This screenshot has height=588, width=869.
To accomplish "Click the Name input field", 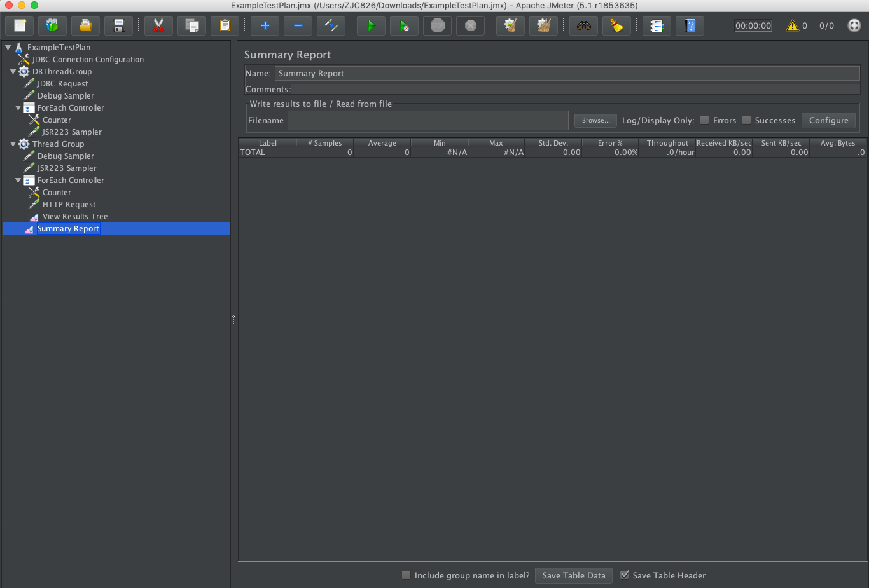I will (567, 73).
